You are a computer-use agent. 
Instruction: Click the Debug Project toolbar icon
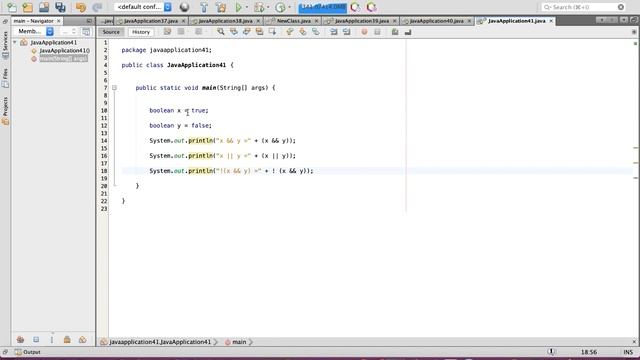[259, 7]
